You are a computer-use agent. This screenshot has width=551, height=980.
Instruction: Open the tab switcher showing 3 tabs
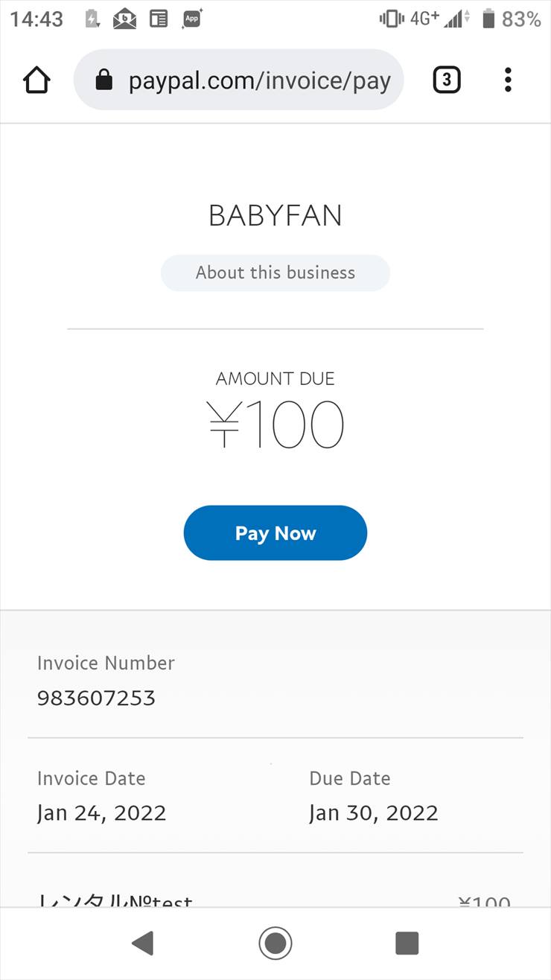[x=447, y=80]
